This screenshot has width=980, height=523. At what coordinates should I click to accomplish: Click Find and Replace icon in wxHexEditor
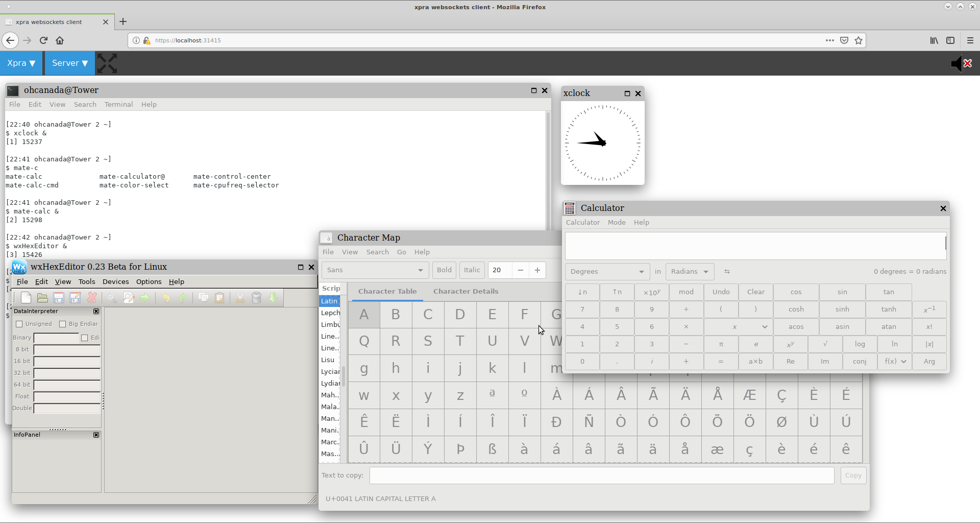pyautogui.click(x=129, y=298)
